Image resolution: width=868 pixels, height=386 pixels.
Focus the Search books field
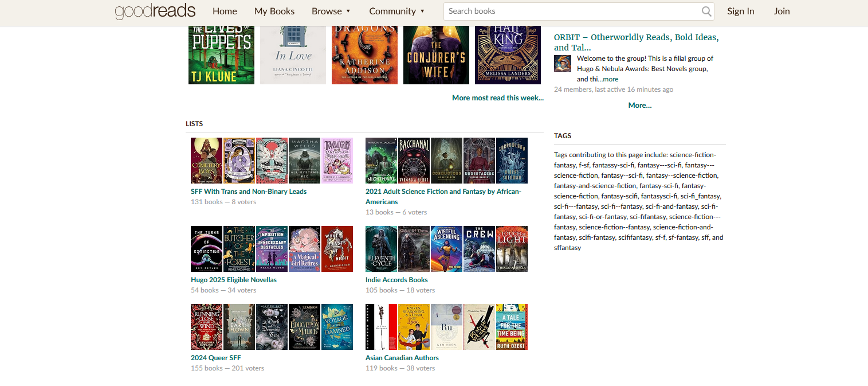point(579,11)
